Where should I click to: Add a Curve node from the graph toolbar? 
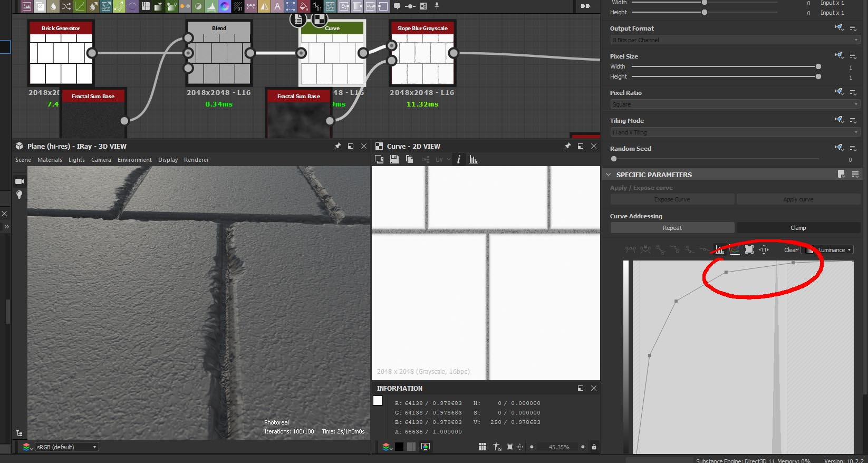(x=79, y=6)
